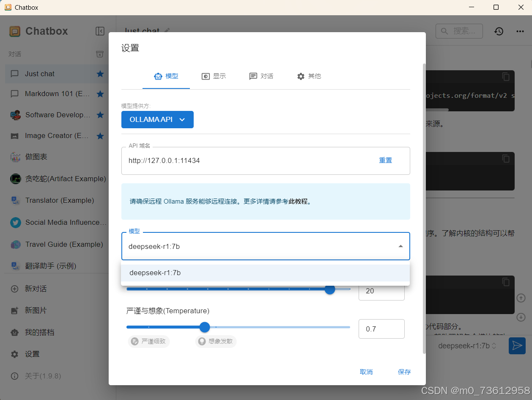532x400 pixels.
Task: Click the scroll-to-bottom arrow circle icon
Action: pos(521,317)
